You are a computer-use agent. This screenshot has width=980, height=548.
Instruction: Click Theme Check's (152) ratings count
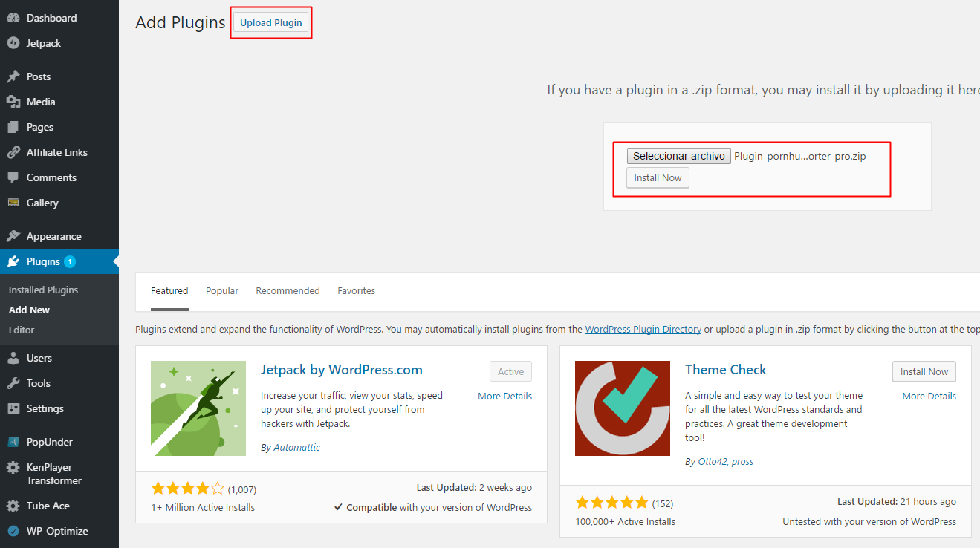click(x=661, y=503)
